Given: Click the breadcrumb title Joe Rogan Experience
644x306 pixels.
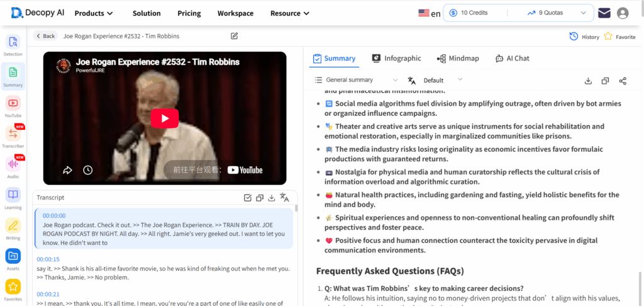Looking at the screenshot, I should coord(121,36).
